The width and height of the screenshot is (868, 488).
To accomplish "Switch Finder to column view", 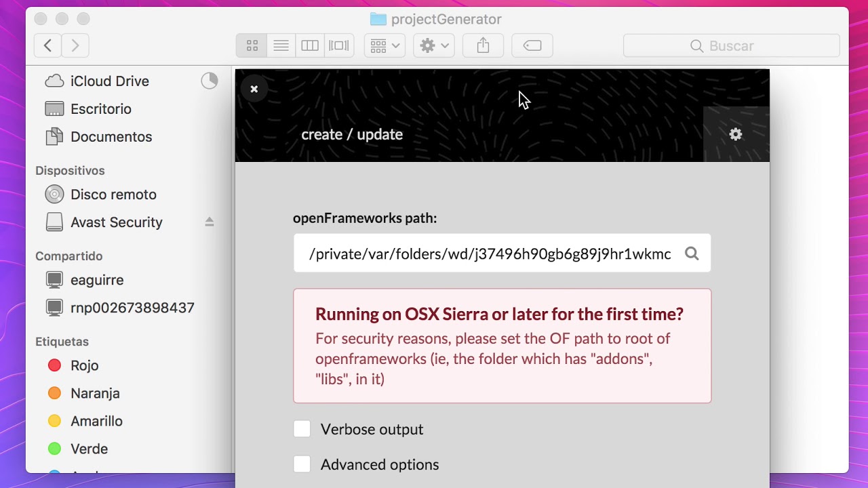I will click(310, 45).
